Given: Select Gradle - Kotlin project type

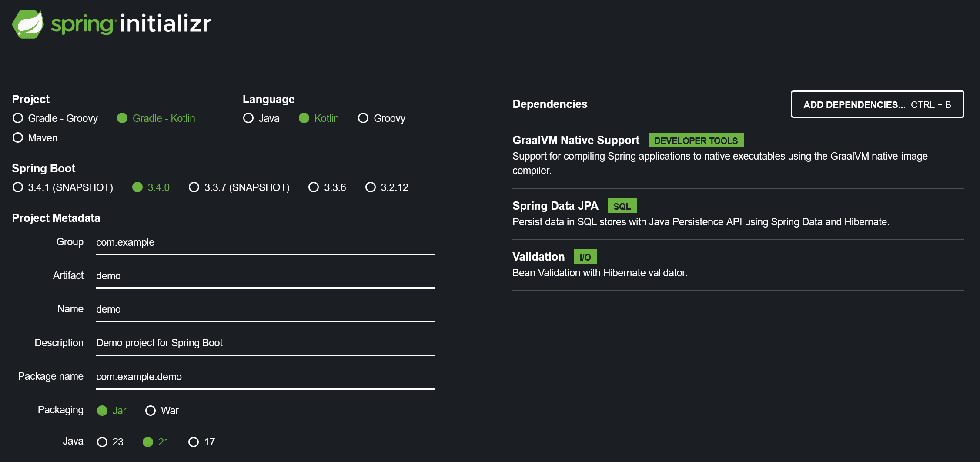Looking at the screenshot, I should (156, 118).
